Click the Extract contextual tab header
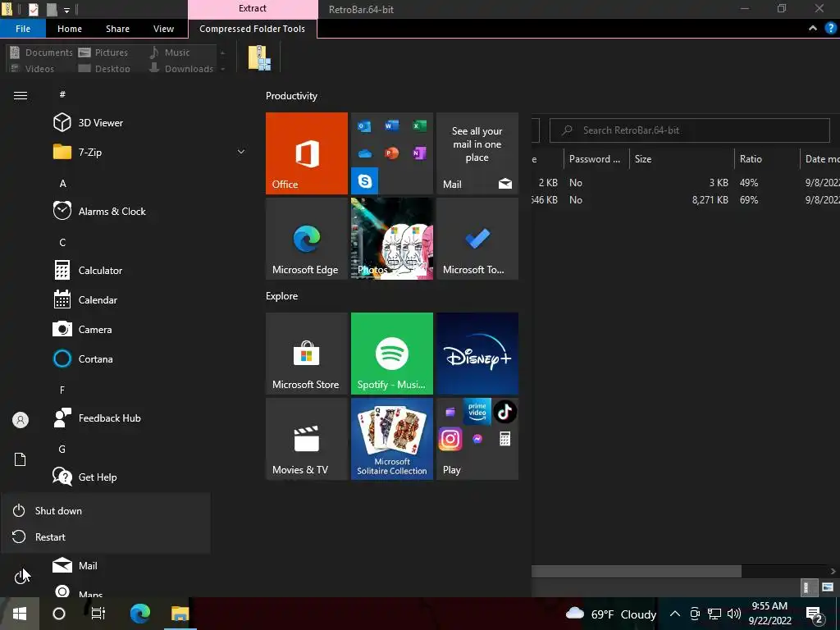Screen dimensions: 840x630 tap(253, 8)
